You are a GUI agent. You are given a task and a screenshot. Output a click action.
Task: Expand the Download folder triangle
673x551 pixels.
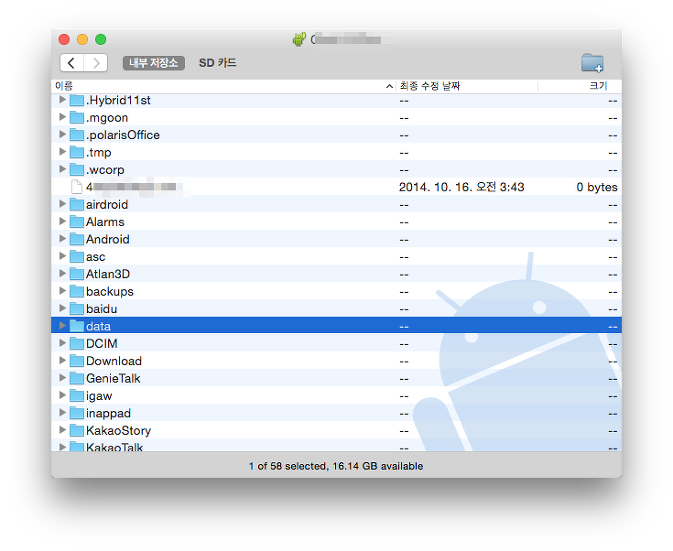coord(62,360)
